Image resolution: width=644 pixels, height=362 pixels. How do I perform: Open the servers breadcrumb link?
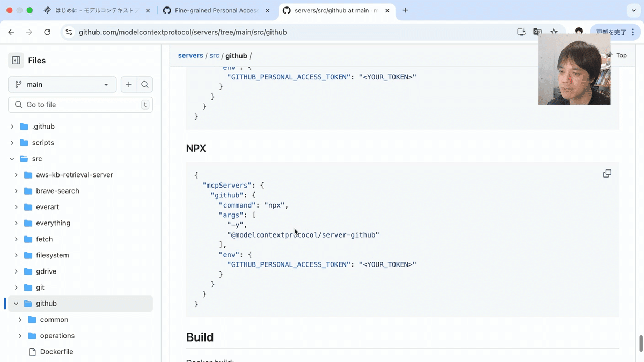coord(191,55)
